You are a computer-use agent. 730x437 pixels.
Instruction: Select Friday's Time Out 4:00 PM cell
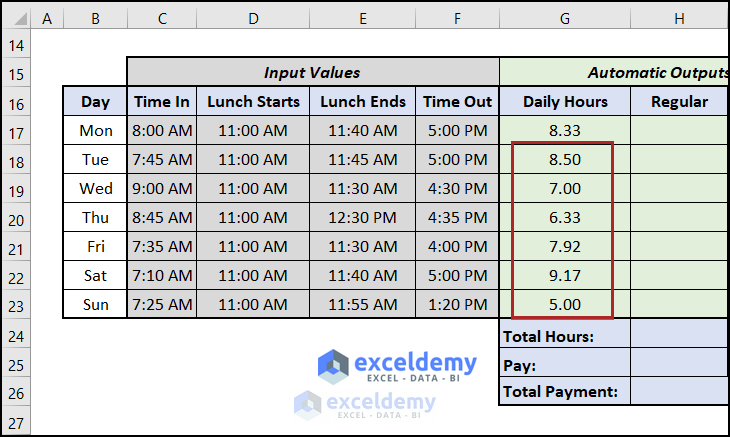[457, 246]
